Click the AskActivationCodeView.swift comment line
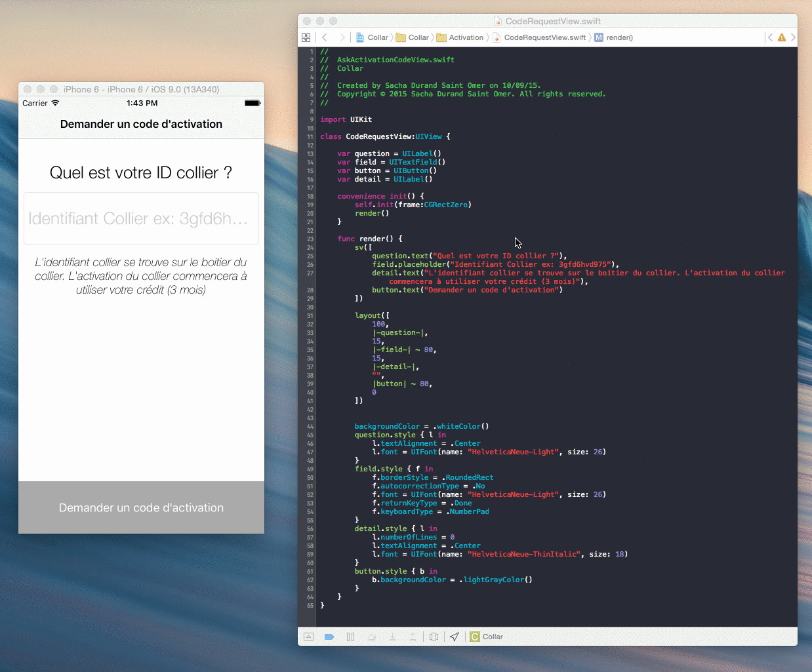Viewport: 812px width, 672px height. (x=387, y=60)
